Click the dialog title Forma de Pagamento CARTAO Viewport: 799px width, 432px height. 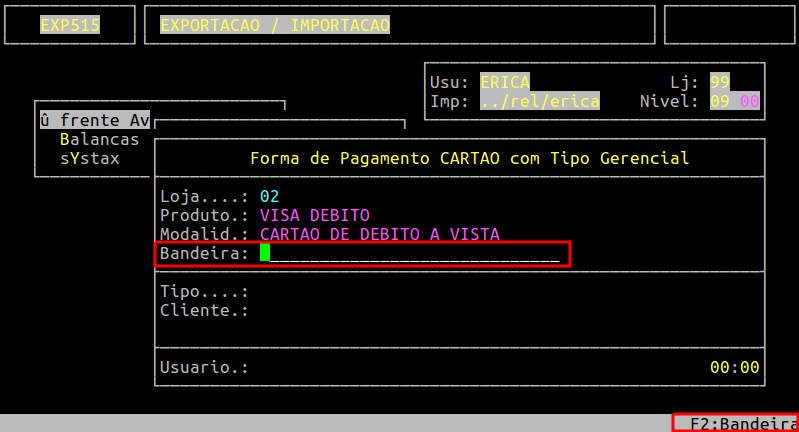tap(469, 158)
